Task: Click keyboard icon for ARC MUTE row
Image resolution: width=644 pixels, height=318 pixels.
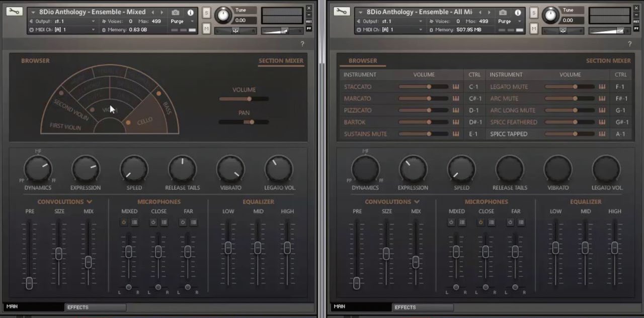Action: pos(602,98)
